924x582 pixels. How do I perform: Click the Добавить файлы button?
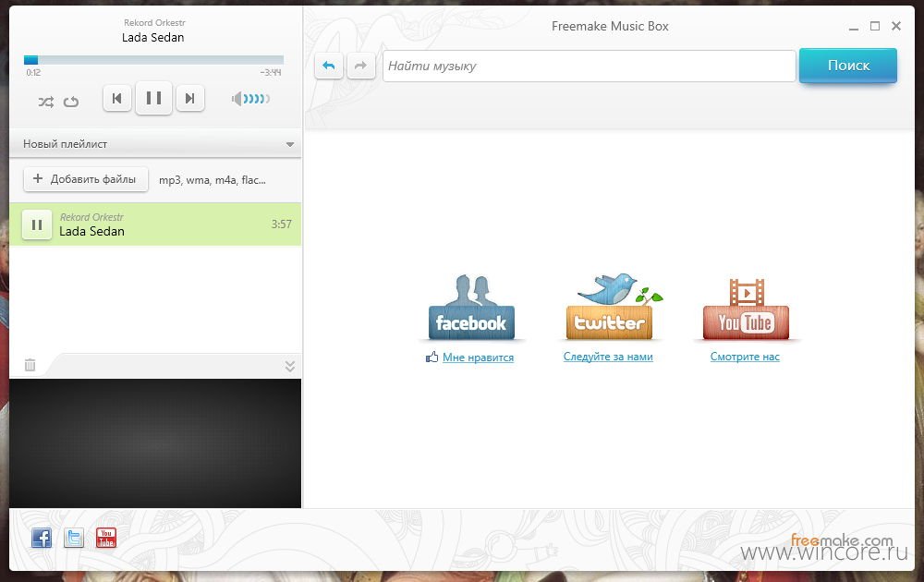85,179
